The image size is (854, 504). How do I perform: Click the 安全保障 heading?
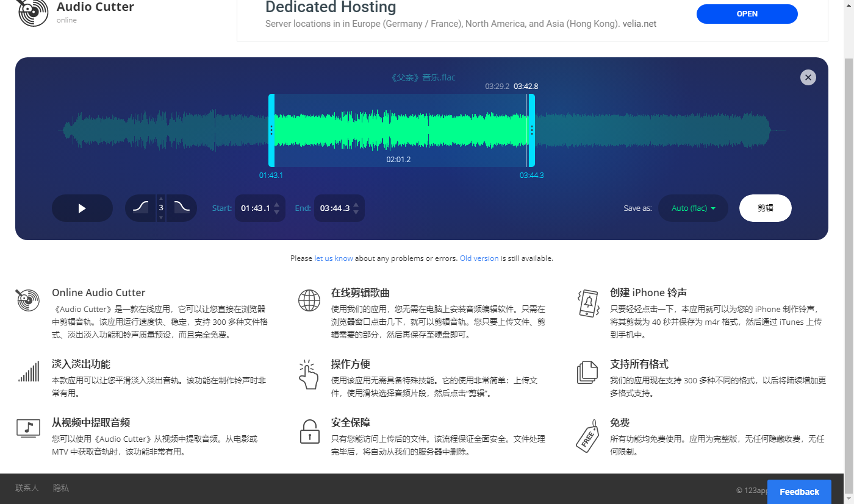click(351, 423)
